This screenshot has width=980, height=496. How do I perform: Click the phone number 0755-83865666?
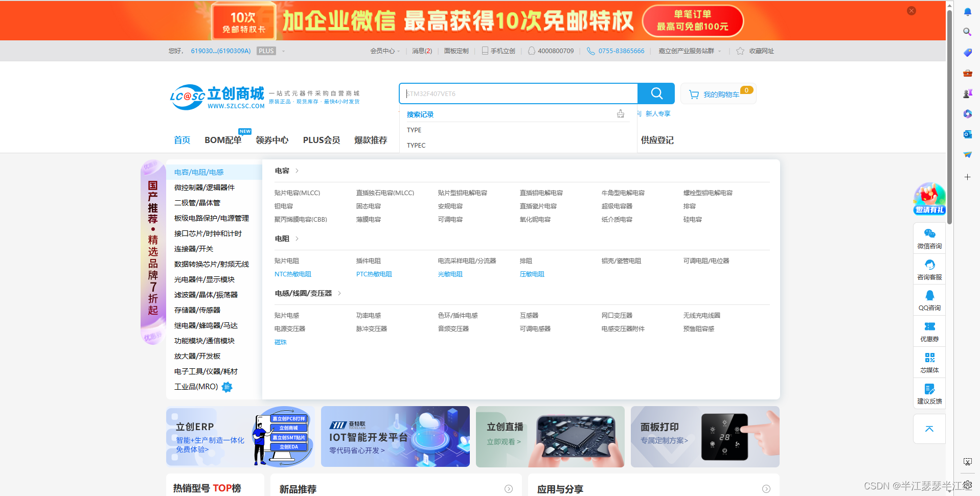(x=621, y=51)
